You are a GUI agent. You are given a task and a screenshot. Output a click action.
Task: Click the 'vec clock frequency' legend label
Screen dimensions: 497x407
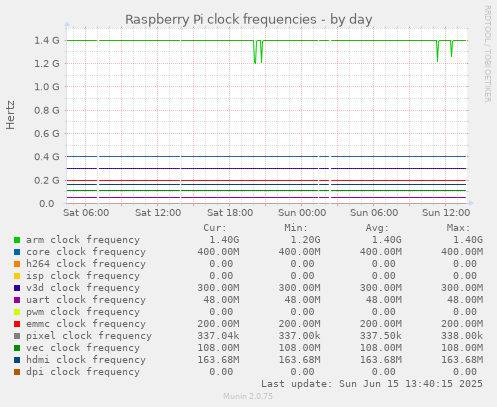point(83,348)
